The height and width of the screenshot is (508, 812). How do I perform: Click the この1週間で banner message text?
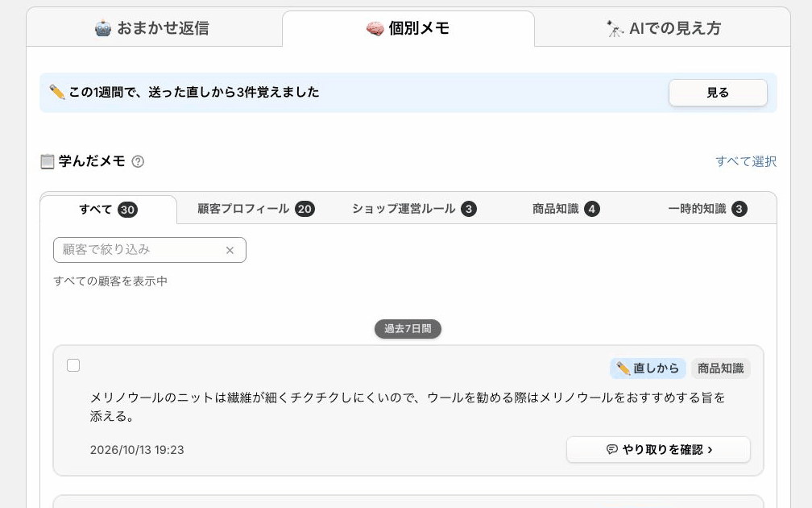[x=194, y=92]
